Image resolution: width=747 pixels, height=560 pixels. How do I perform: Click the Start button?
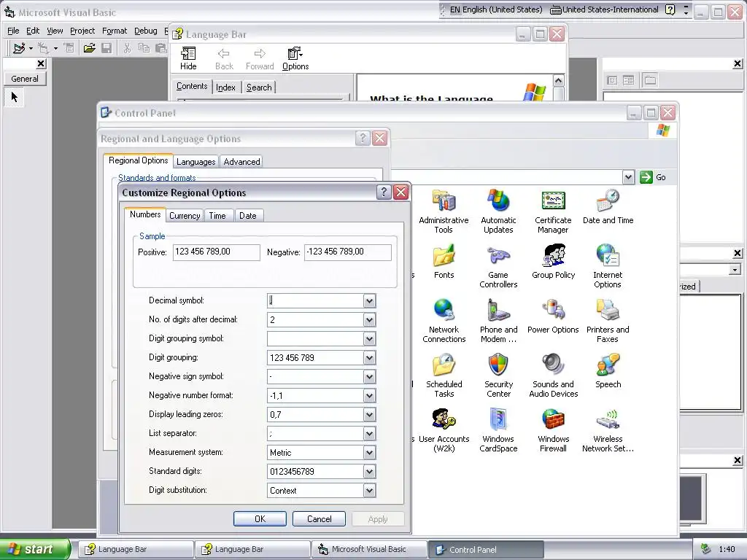[x=35, y=550]
